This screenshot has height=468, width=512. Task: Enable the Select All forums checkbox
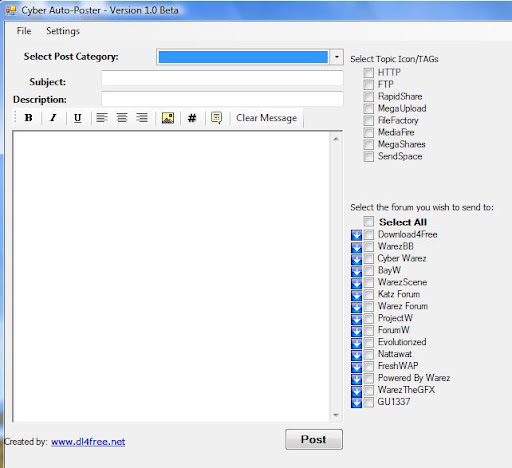pyautogui.click(x=369, y=222)
